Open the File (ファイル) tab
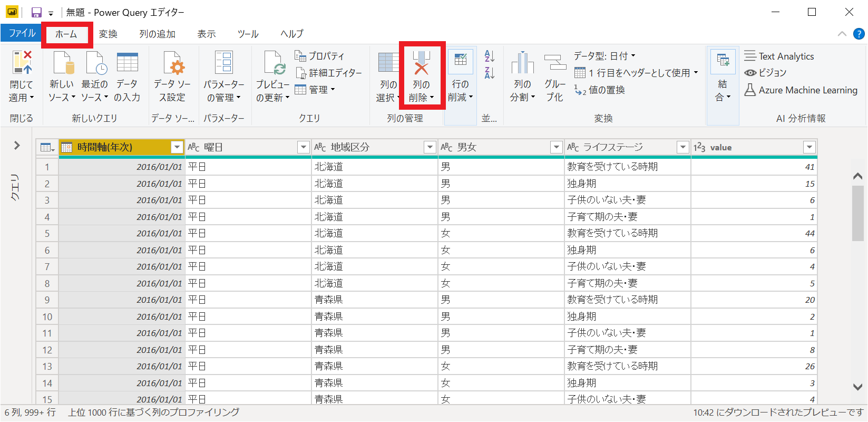 coord(22,33)
